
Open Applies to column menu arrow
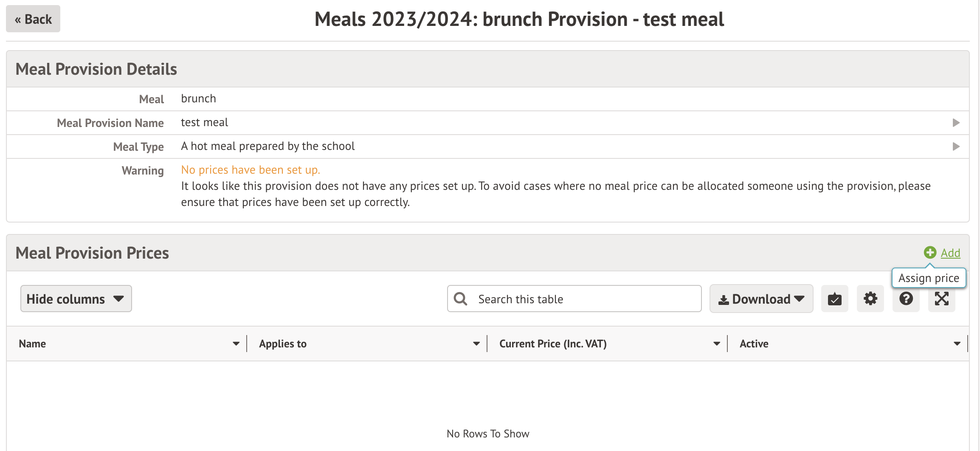coord(476,344)
